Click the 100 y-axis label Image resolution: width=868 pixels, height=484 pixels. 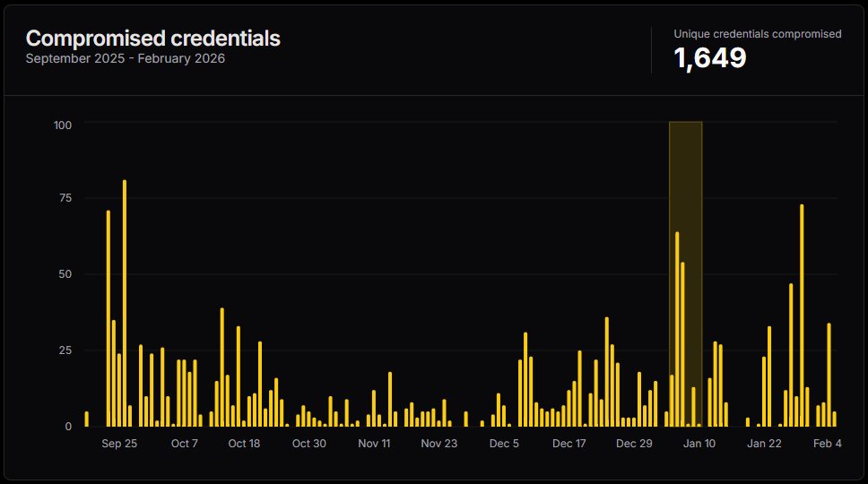click(63, 125)
